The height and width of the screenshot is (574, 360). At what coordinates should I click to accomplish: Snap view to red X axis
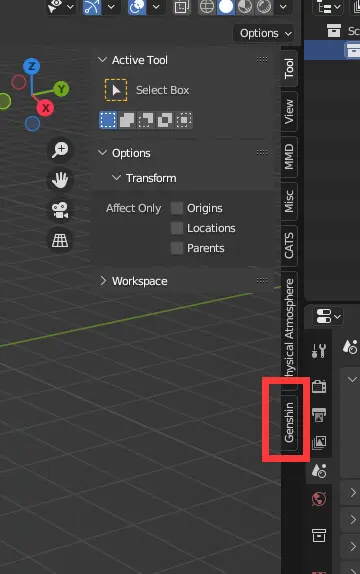pyautogui.click(x=45, y=108)
